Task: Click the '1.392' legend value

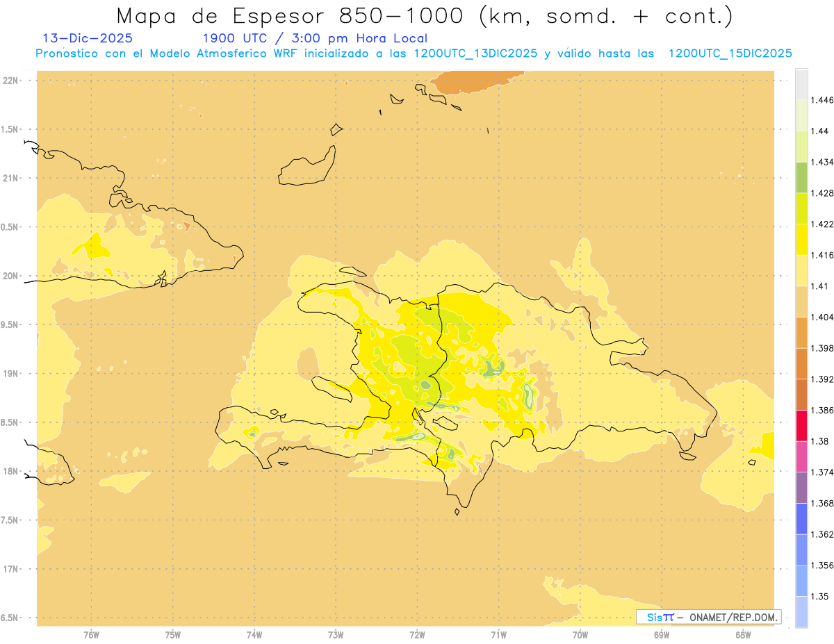Action: pos(822,379)
